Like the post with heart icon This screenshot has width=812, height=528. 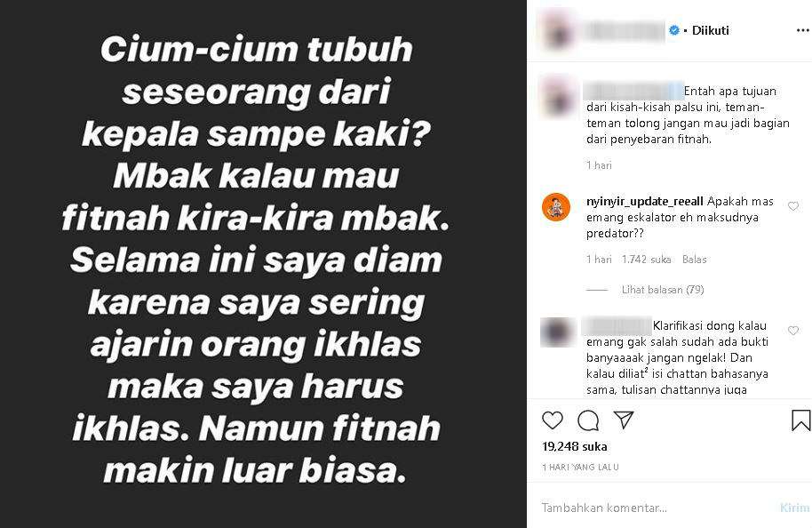(552, 420)
